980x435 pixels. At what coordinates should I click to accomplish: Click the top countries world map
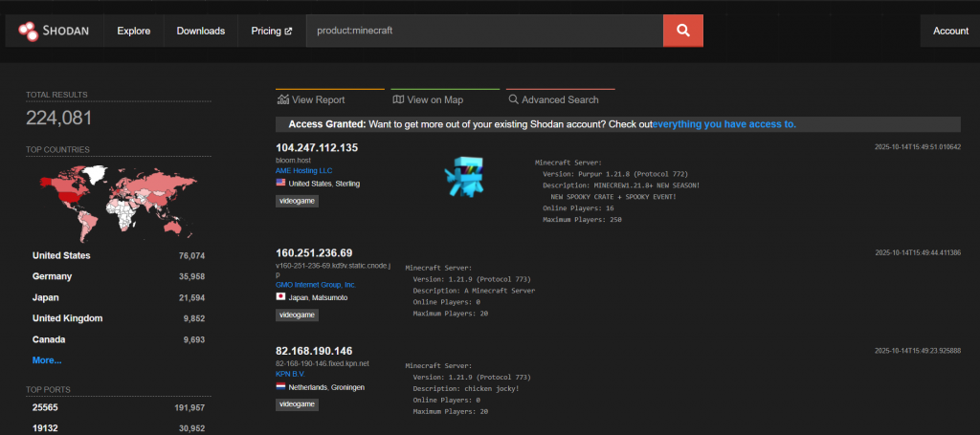click(x=118, y=203)
